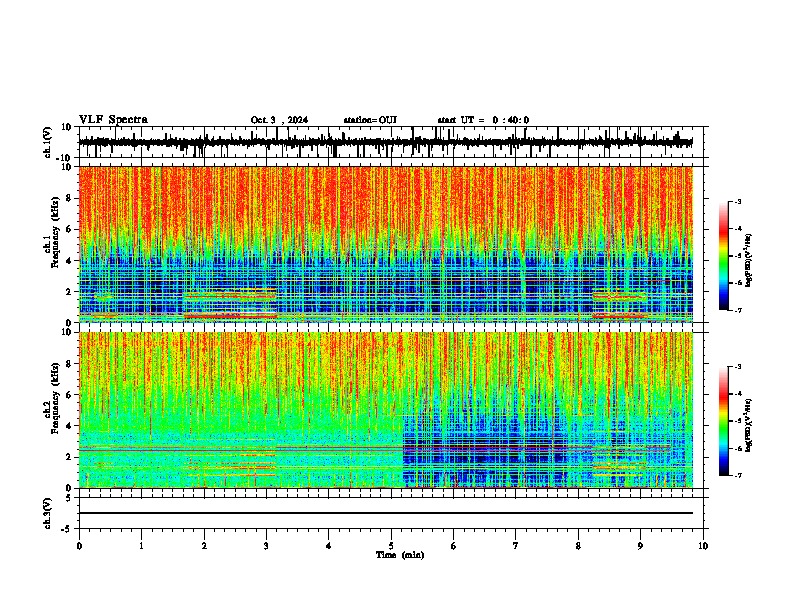Click the ch.1 frequency spectrogram panel
Screen dimensions: 792x612
pyautogui.click(x=386, y=244)
